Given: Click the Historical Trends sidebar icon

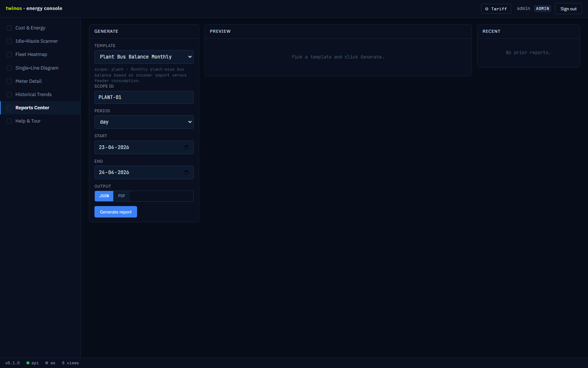Looking at the screenshot, I should tap(9, 95).
